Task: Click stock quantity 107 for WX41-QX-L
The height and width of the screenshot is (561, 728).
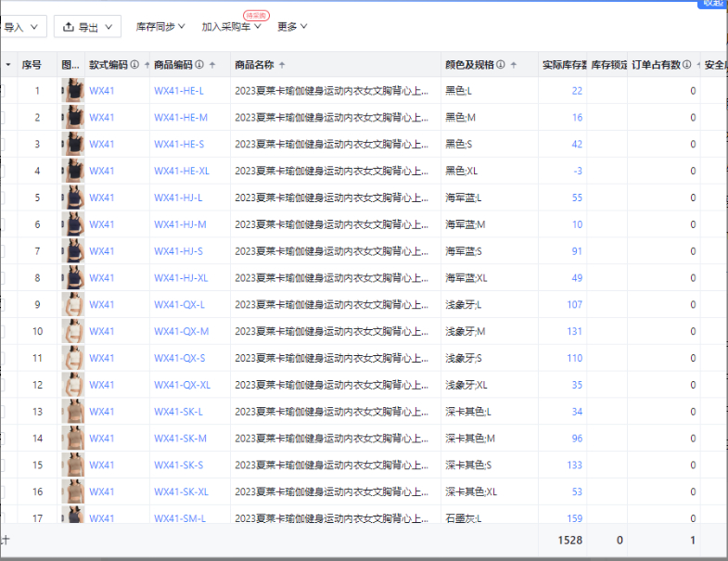Action: 574,304
